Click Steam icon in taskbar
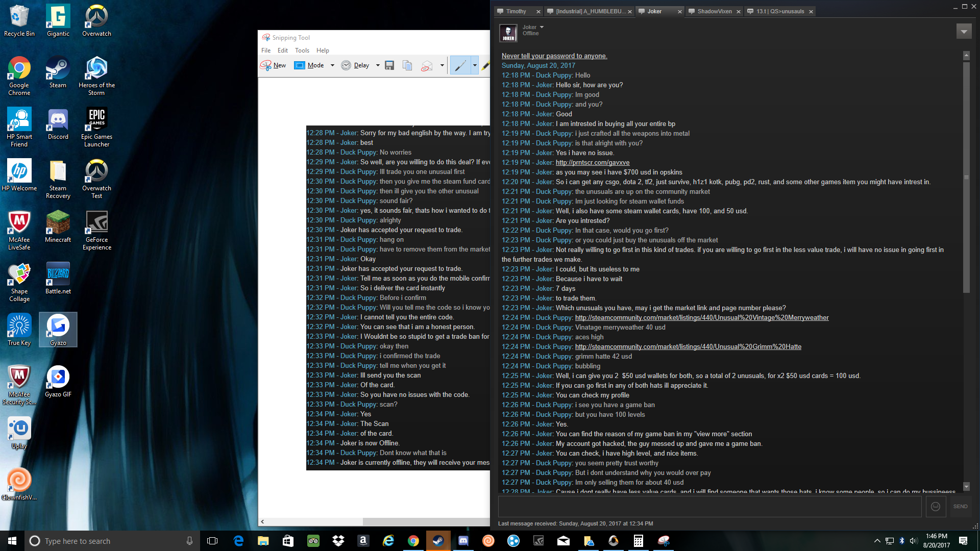 (x=438, y=541)
